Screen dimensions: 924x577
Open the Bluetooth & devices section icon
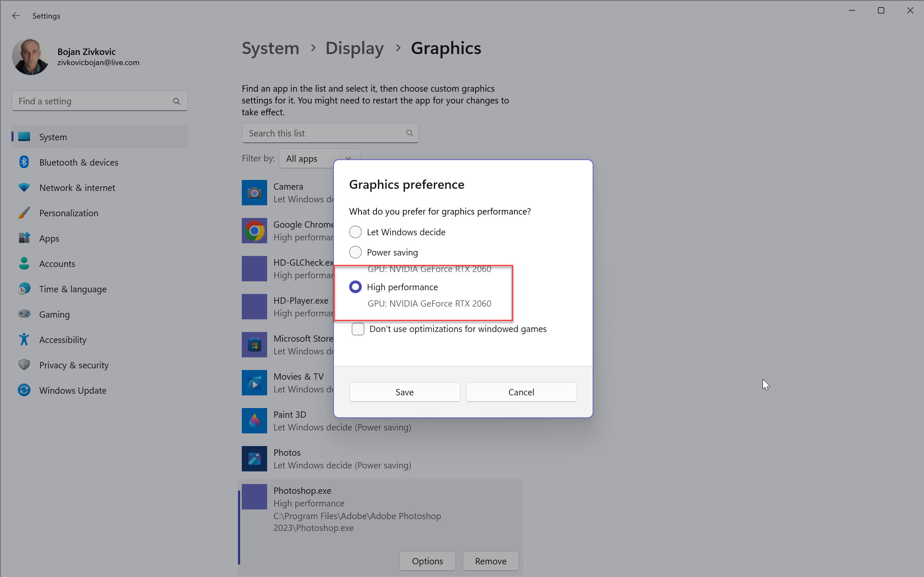(24, 162)
